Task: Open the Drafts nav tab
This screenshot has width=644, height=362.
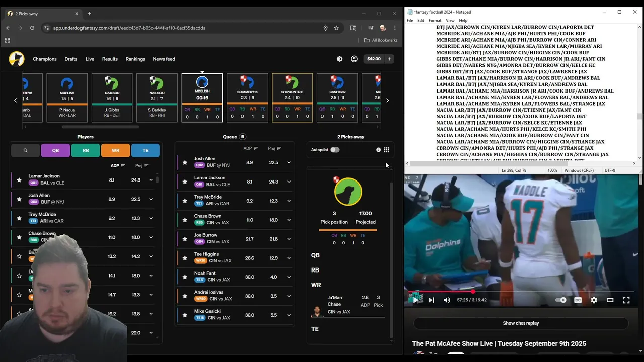Action: pyautogui.click(x=71, y=59)
